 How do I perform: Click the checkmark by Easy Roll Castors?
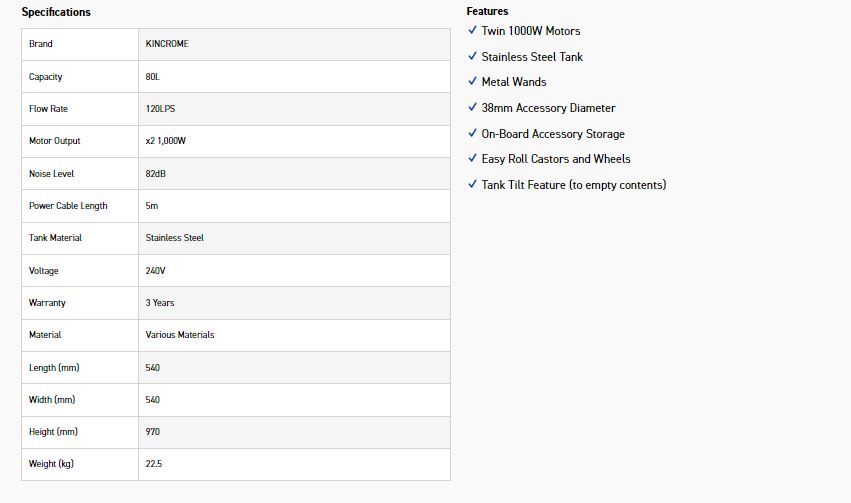point(472,158)
